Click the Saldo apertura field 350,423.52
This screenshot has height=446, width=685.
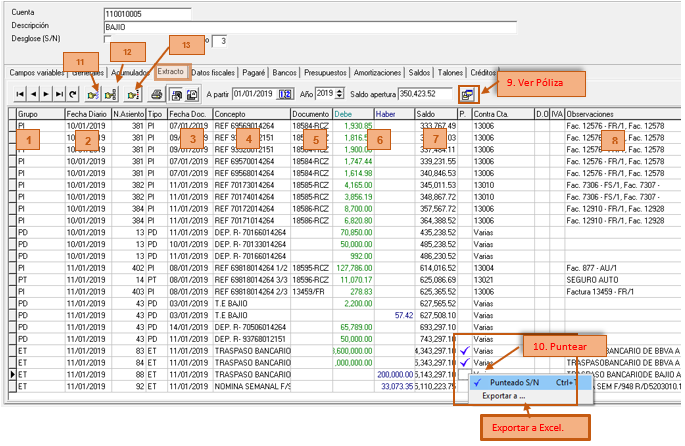point(425,94)
